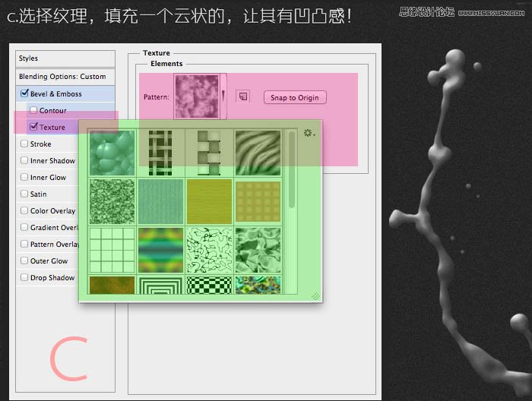Enable the Satin checkbox
Image resolution: width=532 pixels, height=401 pixels.
click(24, 194)
